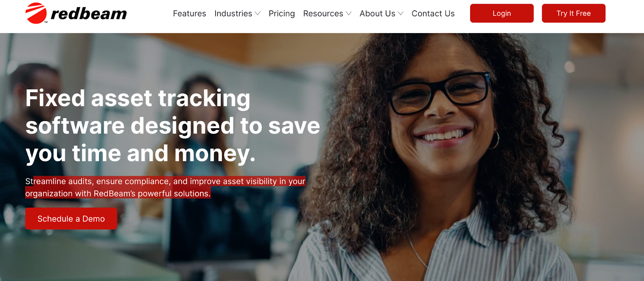The height and width of the screenshot is (281, 644).
Task: Open the Contact Us link
Action: click(433, 14)
